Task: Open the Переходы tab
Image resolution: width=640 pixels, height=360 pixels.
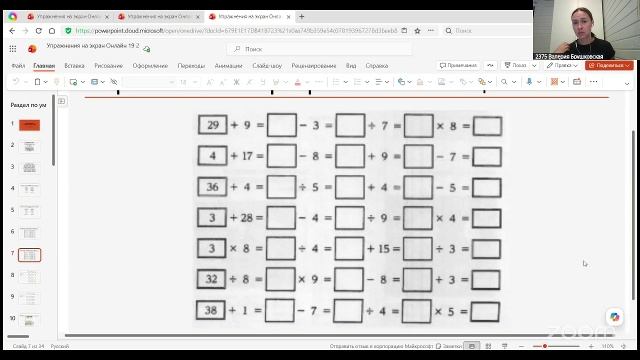Action: click(x=191, y=66)
